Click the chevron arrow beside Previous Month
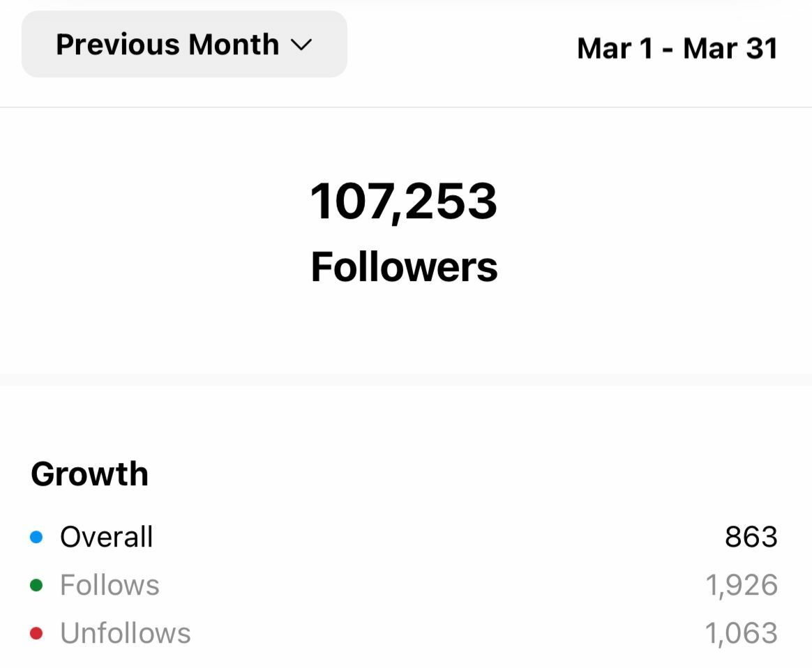This screenshot has width=812, height=668. [301, 45]
